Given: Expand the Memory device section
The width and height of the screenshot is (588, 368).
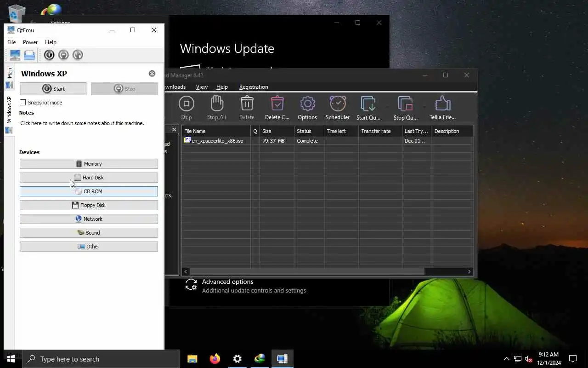Looking at the screenshot, I should click(x=89, y=164).
